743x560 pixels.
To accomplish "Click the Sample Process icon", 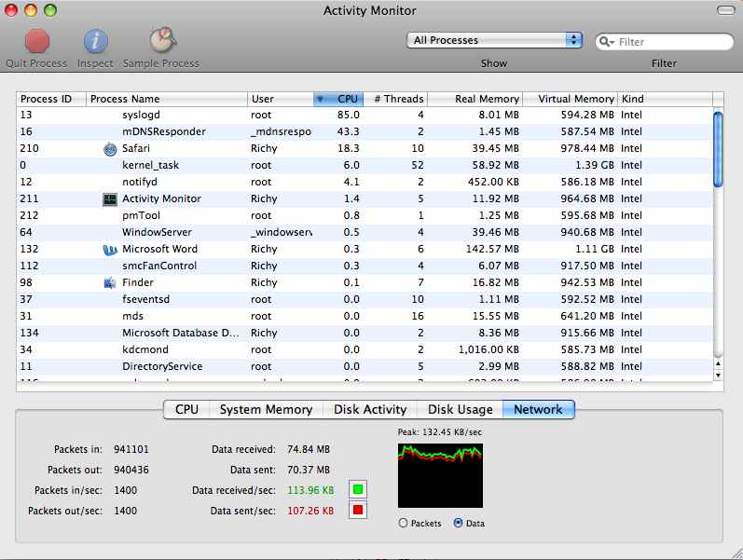I will pyautogui.click(x=162, y=40).
